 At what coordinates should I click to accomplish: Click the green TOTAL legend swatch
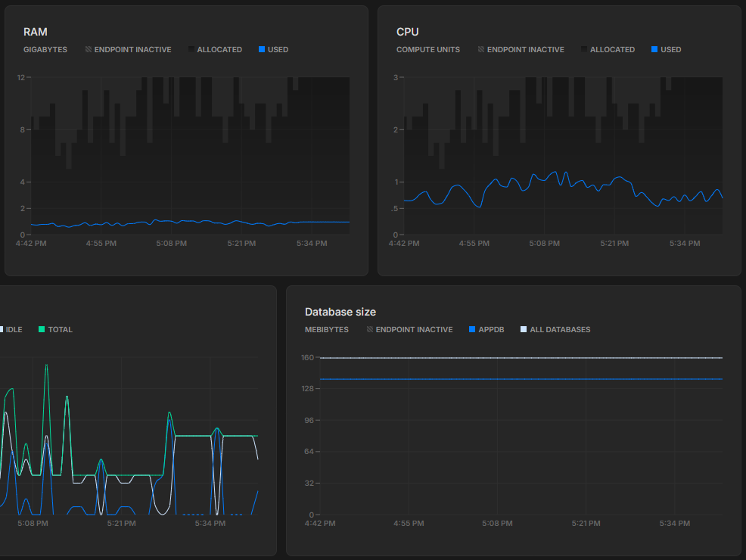tap(42, 330)
